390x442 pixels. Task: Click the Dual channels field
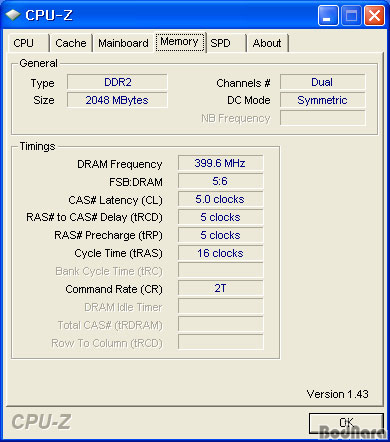[x=322, y=82]
